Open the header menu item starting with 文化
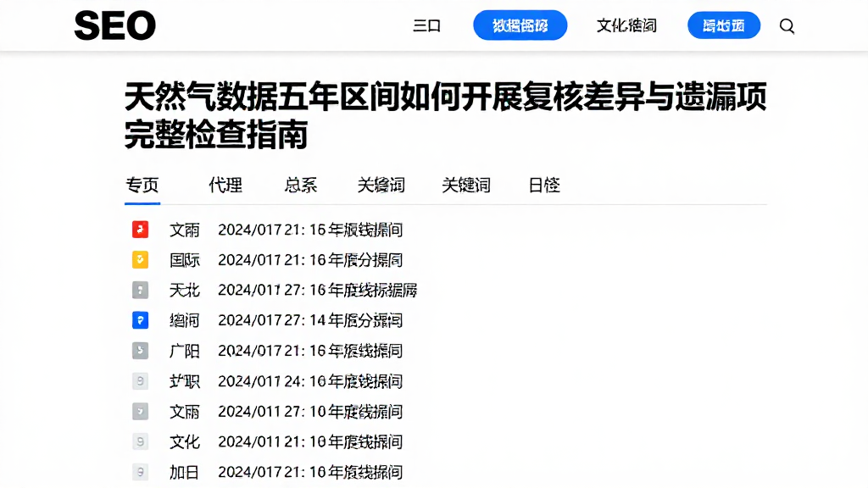The width and height of the screenshot is (868, 488). [626, 25]
